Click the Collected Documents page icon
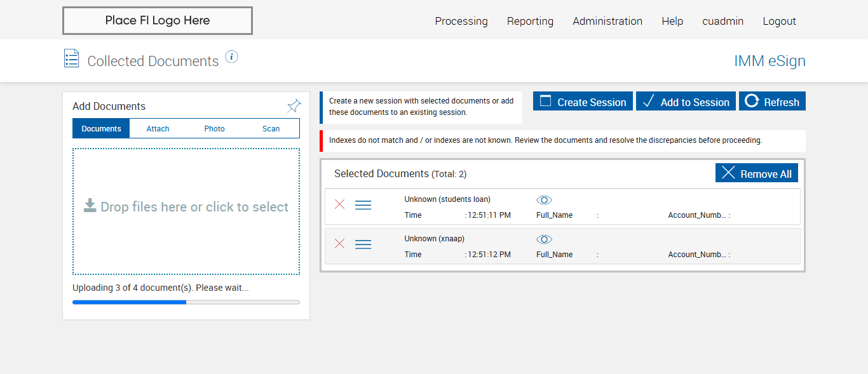Image resolution: width=868 pixels, height=374 pixels. point(72,58)
